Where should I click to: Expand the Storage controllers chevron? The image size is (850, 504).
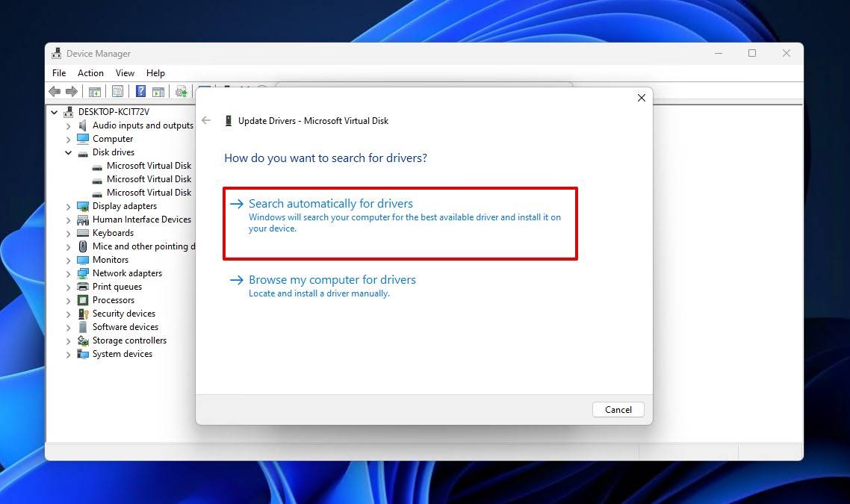68,341
